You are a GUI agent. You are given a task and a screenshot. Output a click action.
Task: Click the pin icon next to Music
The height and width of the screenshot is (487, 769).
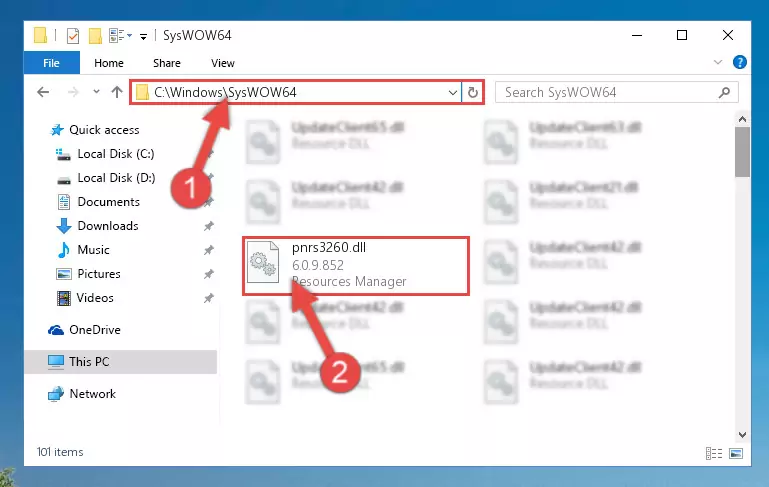pos(208,250)
